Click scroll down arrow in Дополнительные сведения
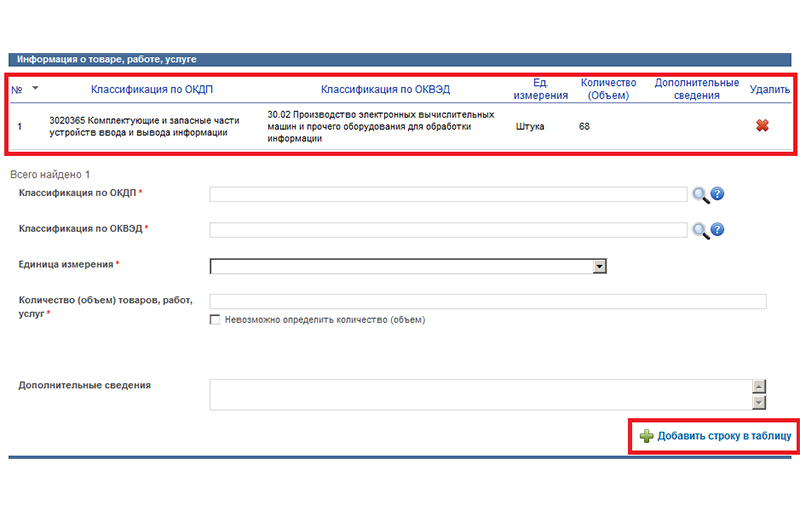800x511 pixels. click(759, 403)
